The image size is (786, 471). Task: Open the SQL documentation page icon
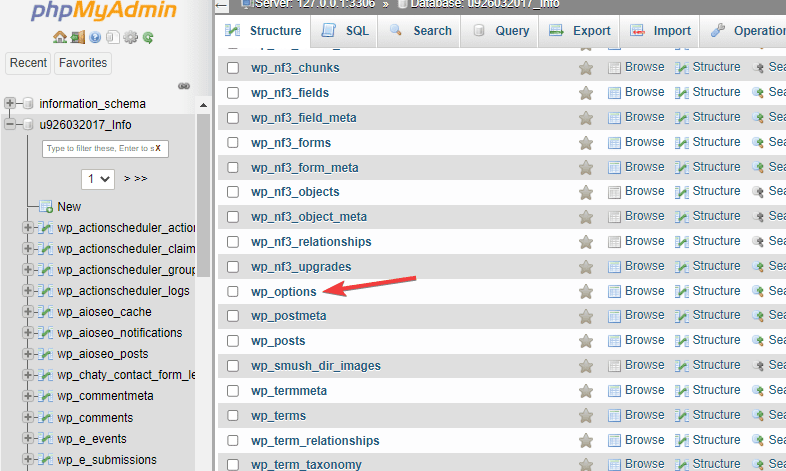113,37
